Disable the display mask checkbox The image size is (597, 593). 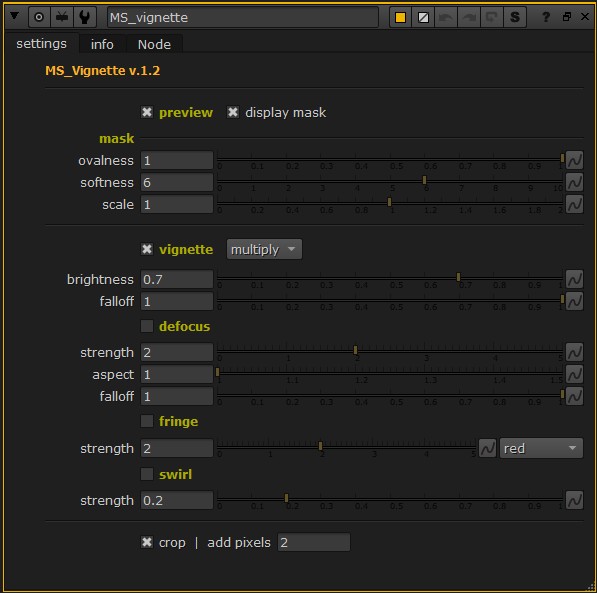tap(233, 112)
